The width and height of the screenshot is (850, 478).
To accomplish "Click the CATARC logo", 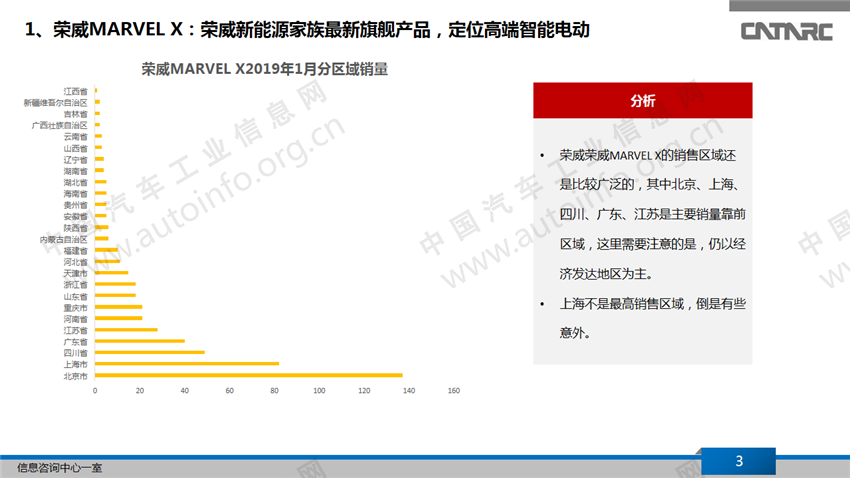I will [x=786, y=31].
